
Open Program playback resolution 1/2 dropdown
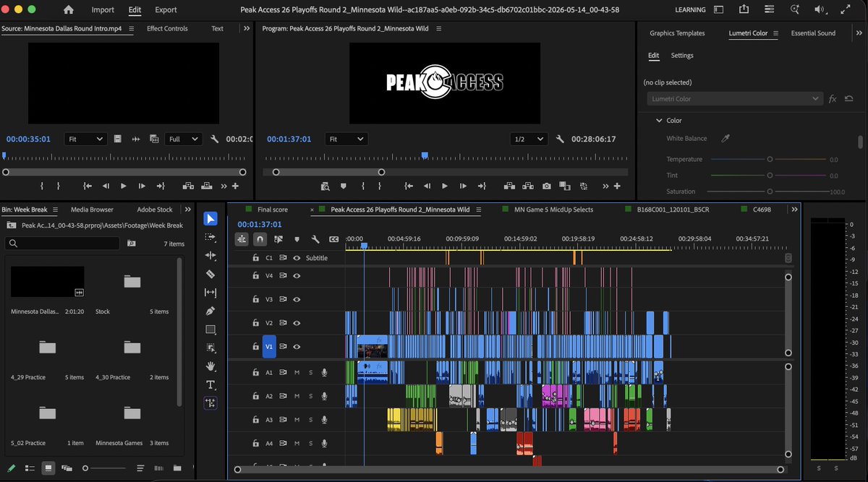click(529, 139)
